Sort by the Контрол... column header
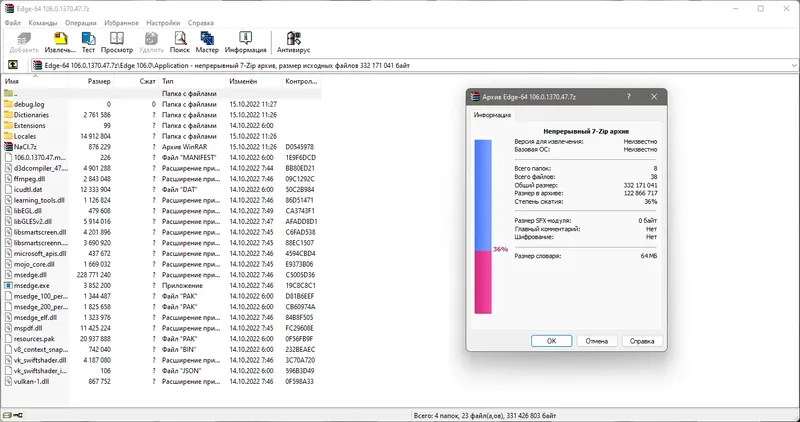 pos(302,81)
